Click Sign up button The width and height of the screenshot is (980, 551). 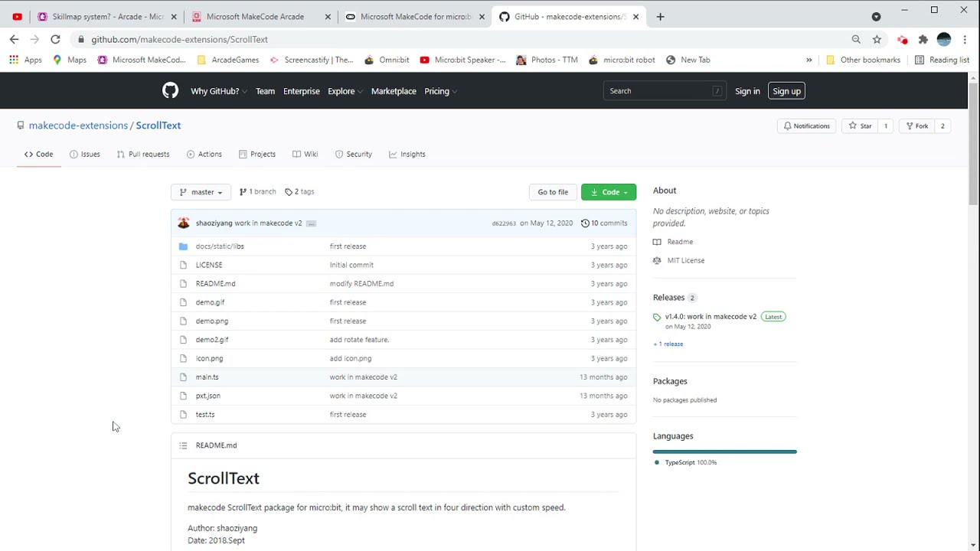point(786,91)
